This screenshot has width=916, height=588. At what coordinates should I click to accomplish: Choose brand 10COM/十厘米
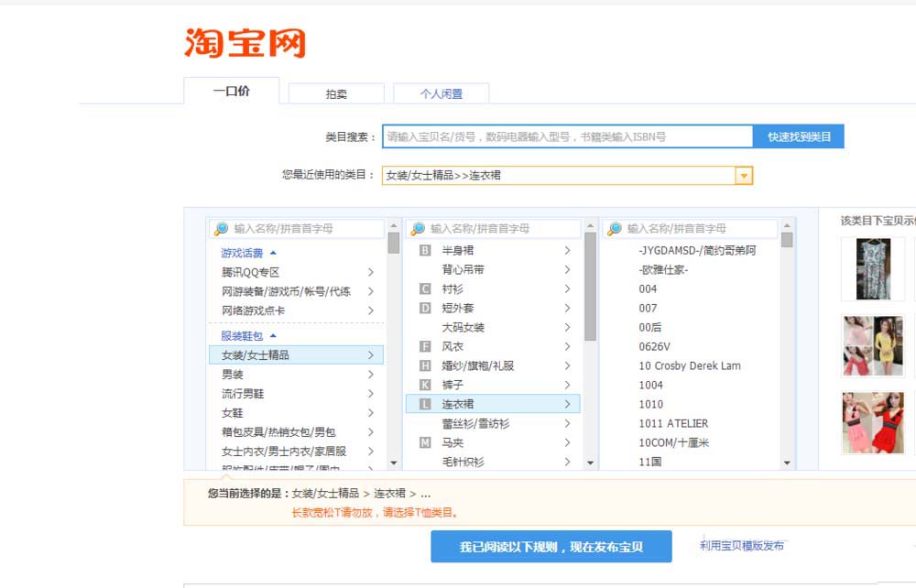(673, 442)
